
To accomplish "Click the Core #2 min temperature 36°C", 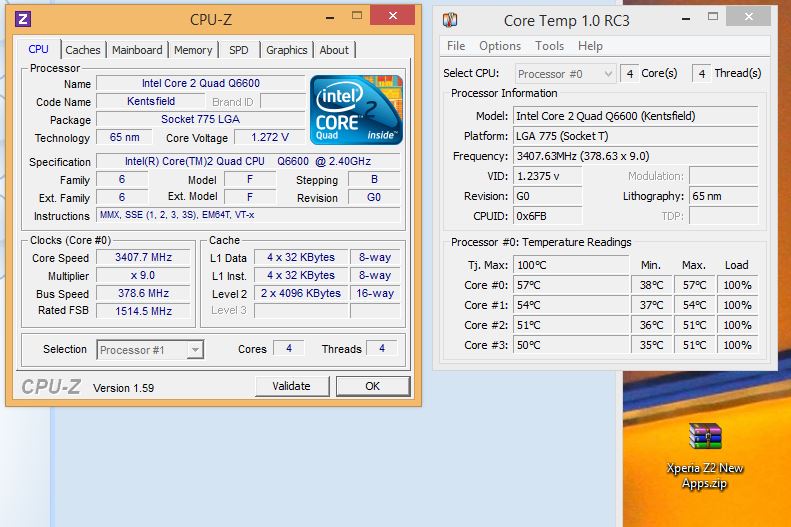I will 652,325.
